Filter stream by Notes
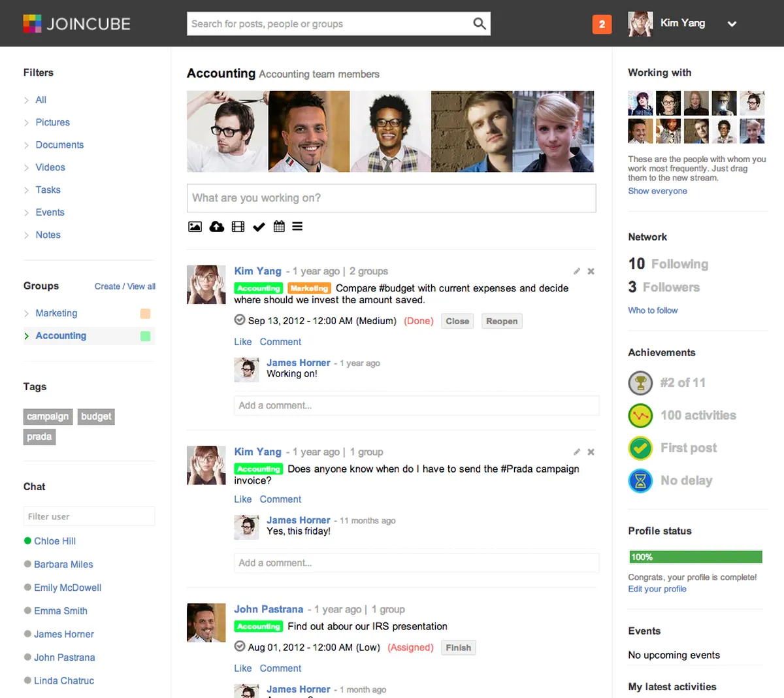 click(x=48, y=235)
